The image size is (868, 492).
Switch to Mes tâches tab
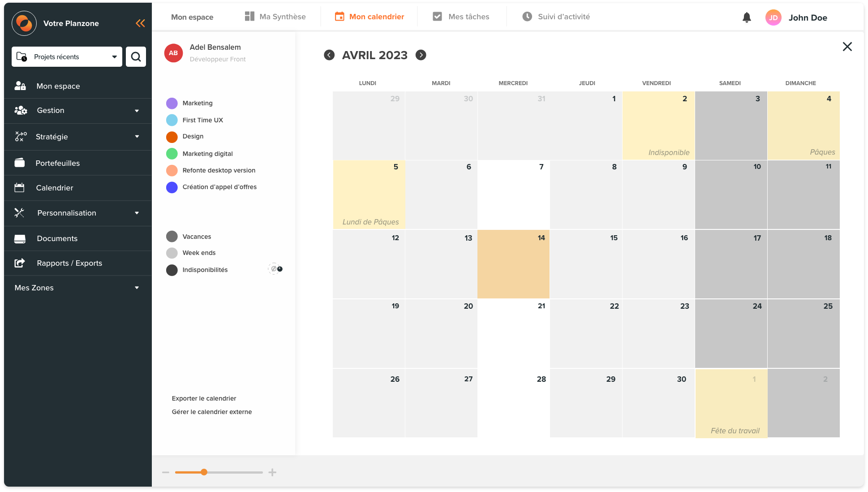[x=461, y=17]
